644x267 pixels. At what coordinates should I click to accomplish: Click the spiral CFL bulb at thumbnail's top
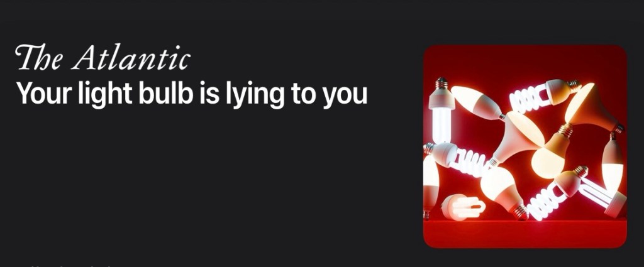tap(544, 95)
